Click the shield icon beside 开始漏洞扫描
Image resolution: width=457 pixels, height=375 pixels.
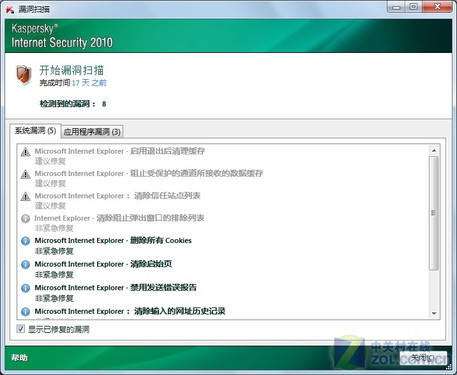24,75
